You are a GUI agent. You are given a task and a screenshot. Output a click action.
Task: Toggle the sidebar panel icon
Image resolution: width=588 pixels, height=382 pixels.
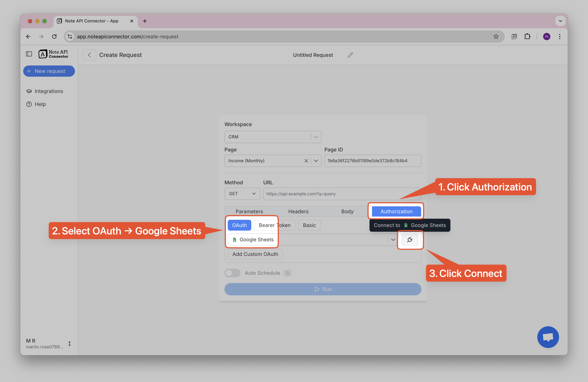29,54
